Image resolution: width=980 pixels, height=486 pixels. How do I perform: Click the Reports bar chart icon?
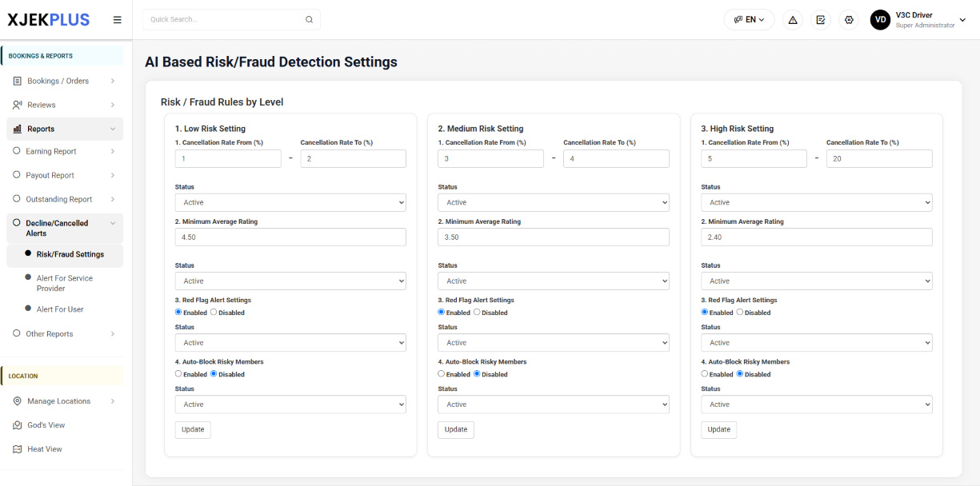pos(18,129)
